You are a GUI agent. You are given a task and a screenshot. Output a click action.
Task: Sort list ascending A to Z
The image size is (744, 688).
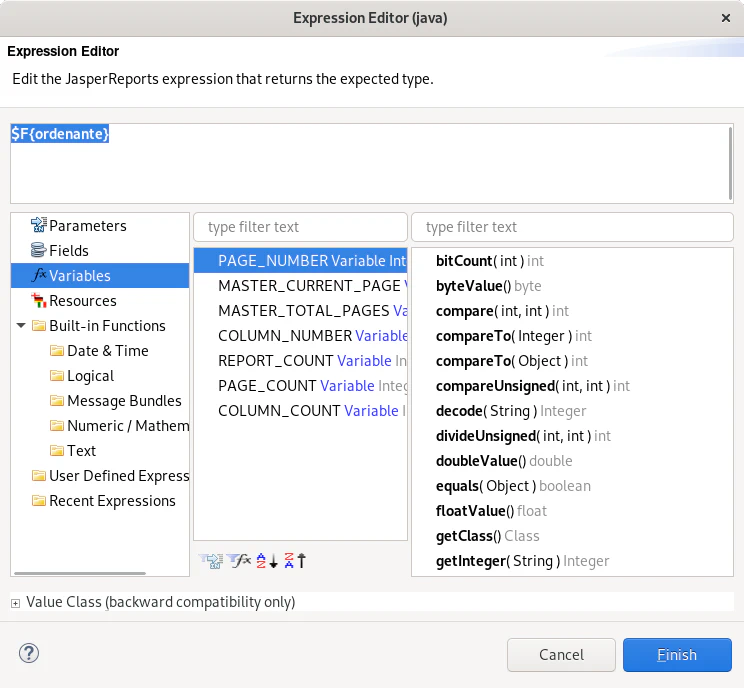click(x=266, y=561)
